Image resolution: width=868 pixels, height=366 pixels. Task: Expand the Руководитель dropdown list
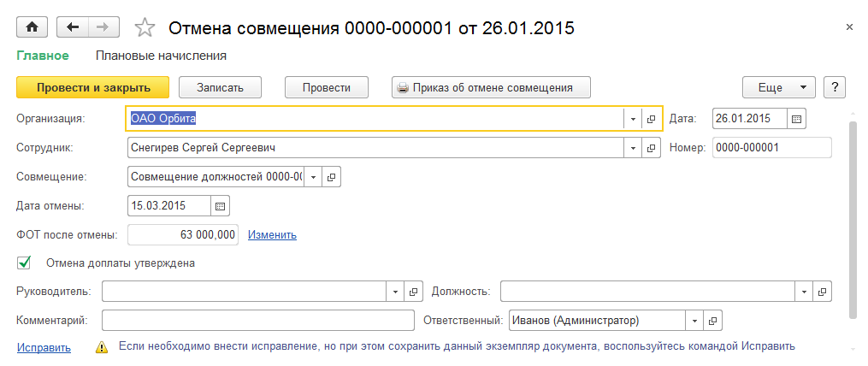[395, 292]
